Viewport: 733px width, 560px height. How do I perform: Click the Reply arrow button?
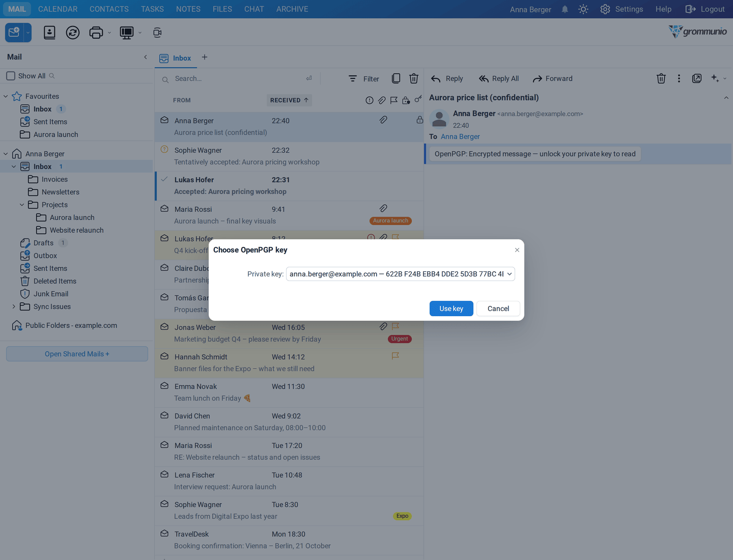[447, 78]
